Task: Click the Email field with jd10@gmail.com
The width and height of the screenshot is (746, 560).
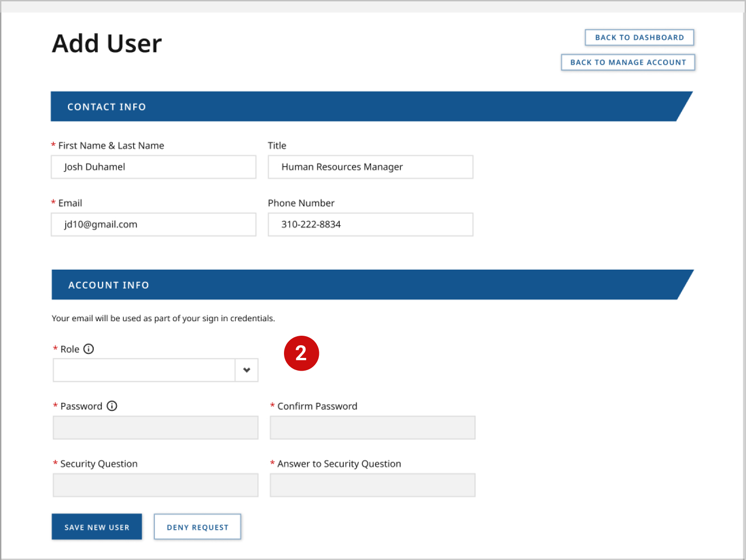Action: pyautogui.click(x=154, y=224)
